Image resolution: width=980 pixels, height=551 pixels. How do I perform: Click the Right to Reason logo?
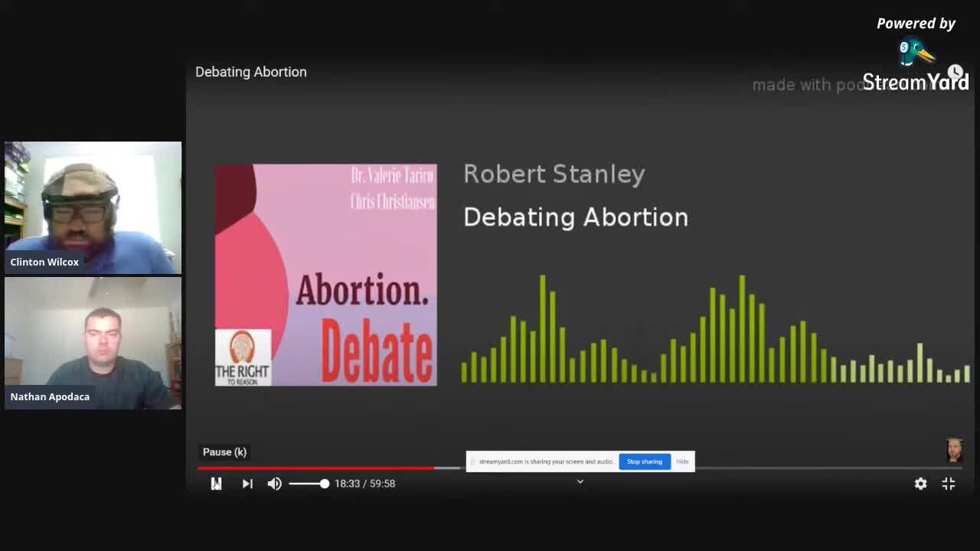coord(243,357)
